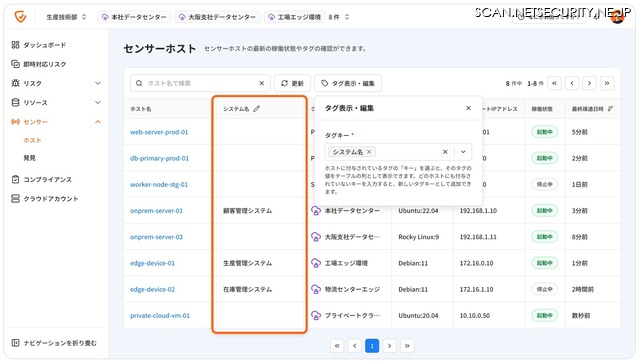Screen dimensions: 640x363
Task: Click the 更新 refresh button
Action: point(292,83)
